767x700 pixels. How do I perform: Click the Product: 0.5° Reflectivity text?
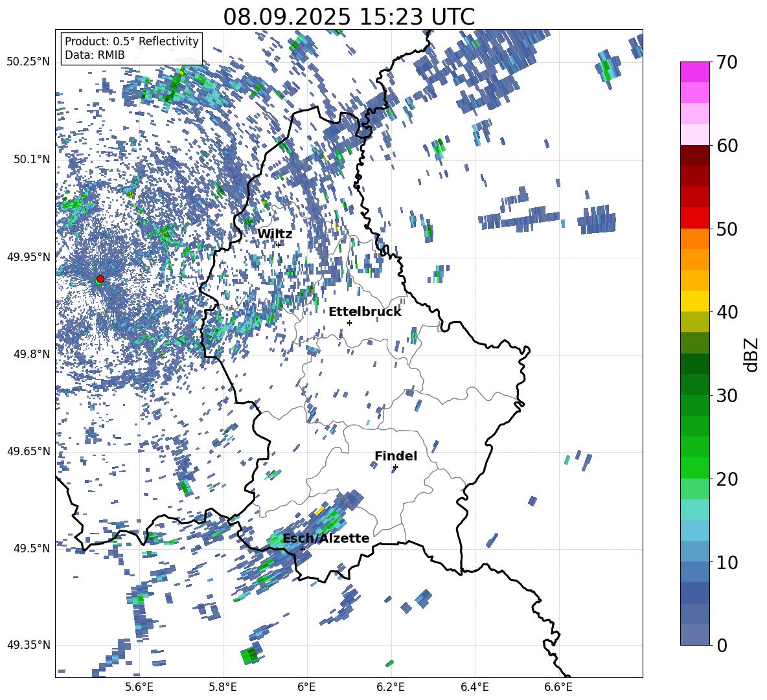point(132,41)
